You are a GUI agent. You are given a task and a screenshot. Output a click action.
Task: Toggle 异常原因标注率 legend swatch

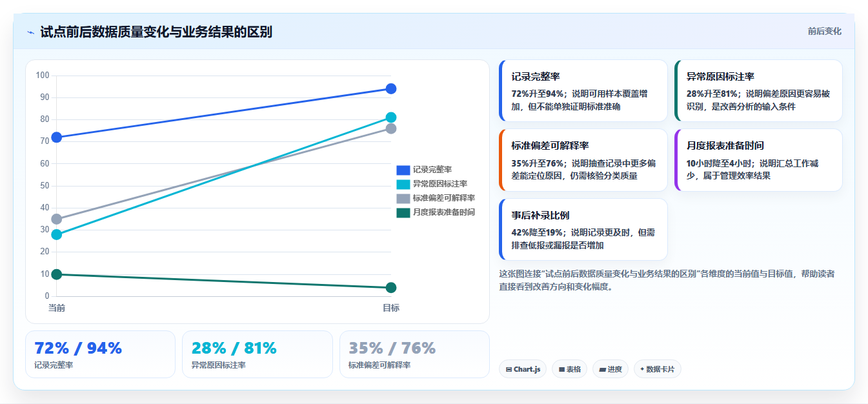[403, 184]
